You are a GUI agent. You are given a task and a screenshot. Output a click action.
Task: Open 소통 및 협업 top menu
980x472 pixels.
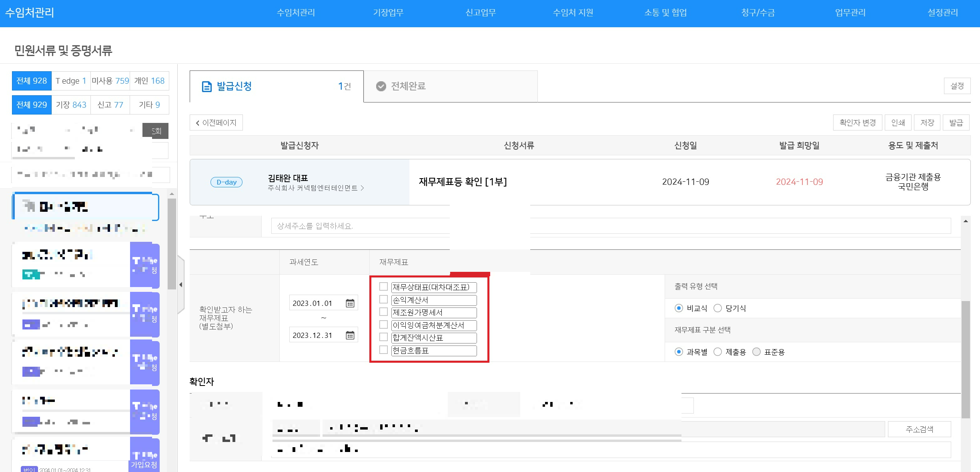point(665,13)
